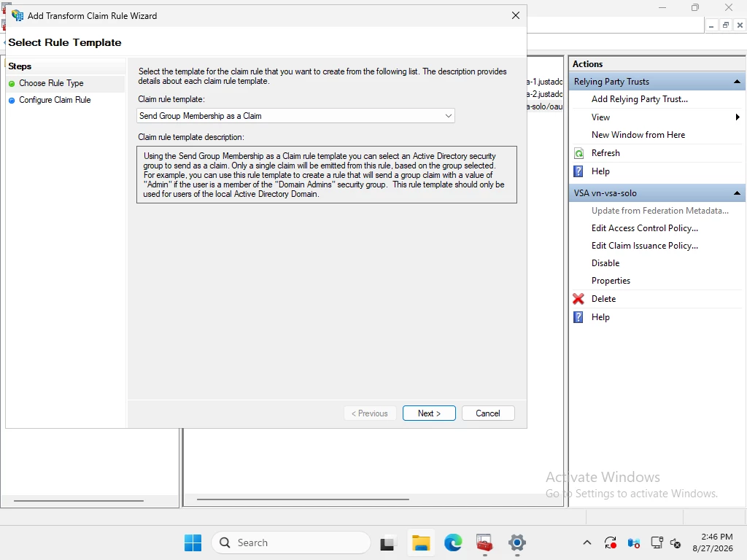The height and width of the screenshot is (560, 747).
Task: Show hidden system tray icons
Action: click(587, 542)
